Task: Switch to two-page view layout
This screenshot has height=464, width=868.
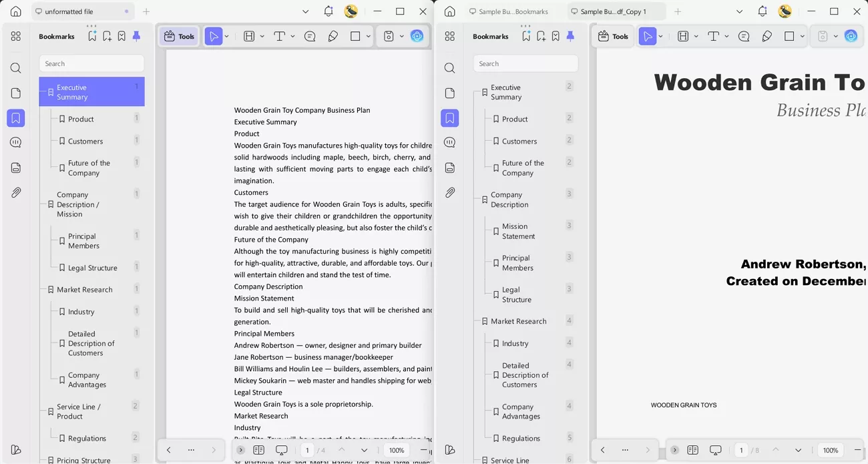Action: (259, 450)
